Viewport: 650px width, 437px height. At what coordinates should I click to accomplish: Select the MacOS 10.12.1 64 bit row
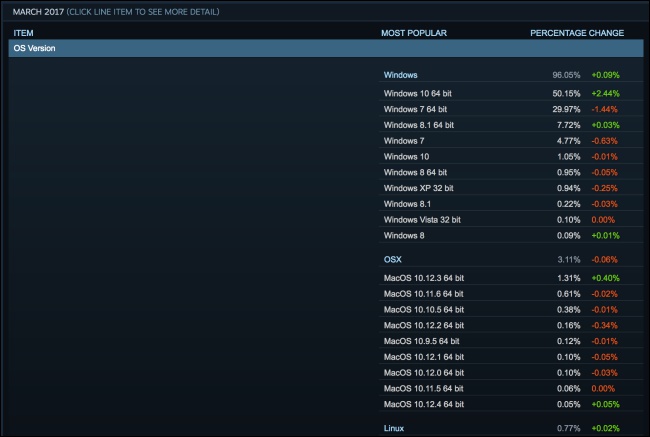pos(511,357)
